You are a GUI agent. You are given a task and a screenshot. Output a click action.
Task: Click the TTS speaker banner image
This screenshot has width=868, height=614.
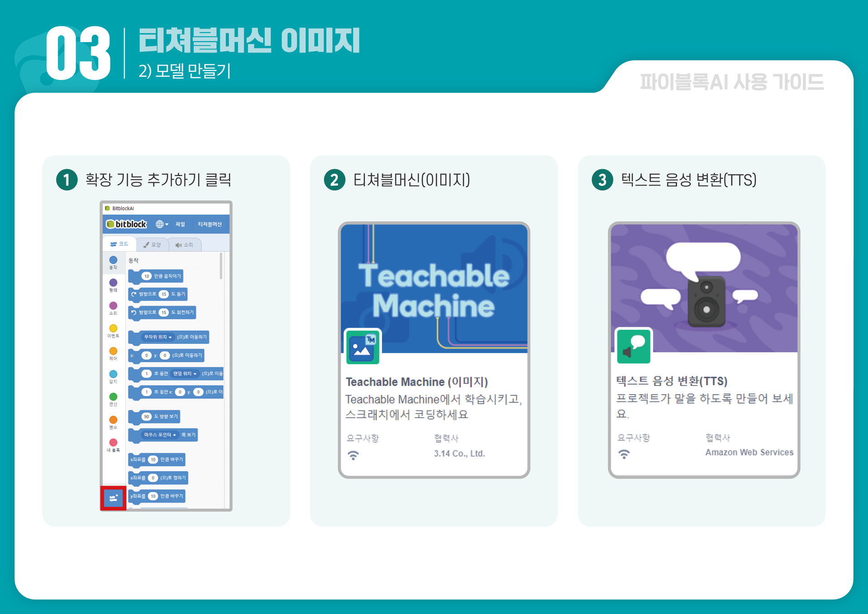(704, 288)
